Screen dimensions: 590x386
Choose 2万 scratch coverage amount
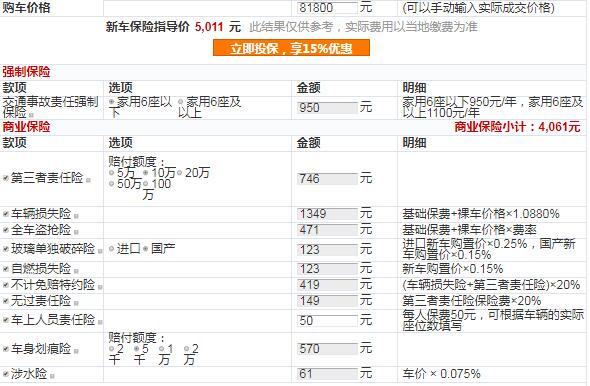pyautogui.click(x=187, y=349)
